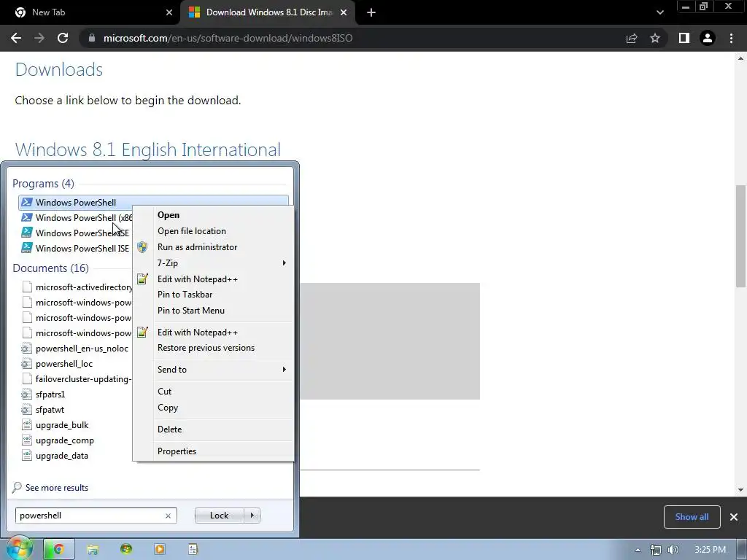Select Pin to Start Menu
This screenshot has width=747, height=560.
(x=190, y=311)
